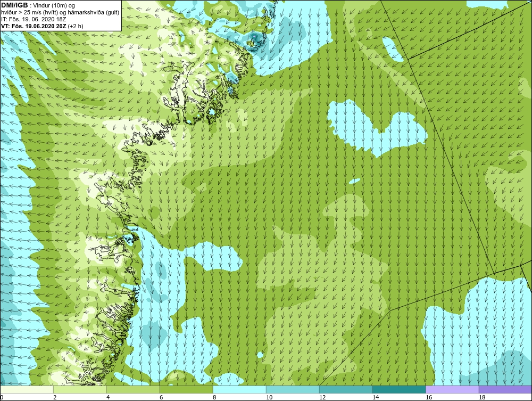This screenshot has height=401, width=532.
Task: Click the 0–2 m/s palest color swatch
Action: tap(27, 389)
